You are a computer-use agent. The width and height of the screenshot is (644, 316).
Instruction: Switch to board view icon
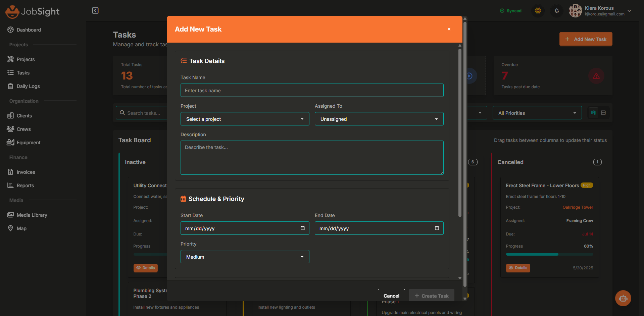[x=594, y=113]
